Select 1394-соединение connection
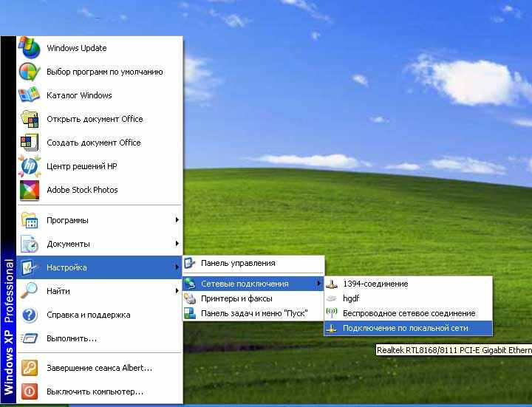Image resolution: width=532 pixels, height=407 pixels. click(x=409, y=284)
